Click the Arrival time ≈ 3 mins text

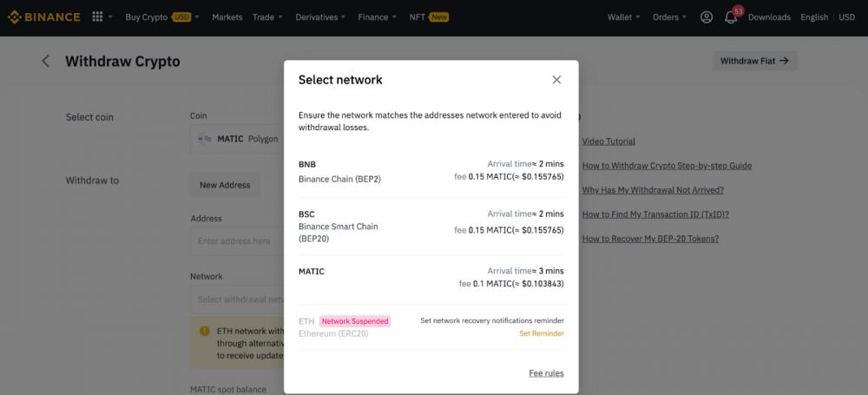(525, 271)
